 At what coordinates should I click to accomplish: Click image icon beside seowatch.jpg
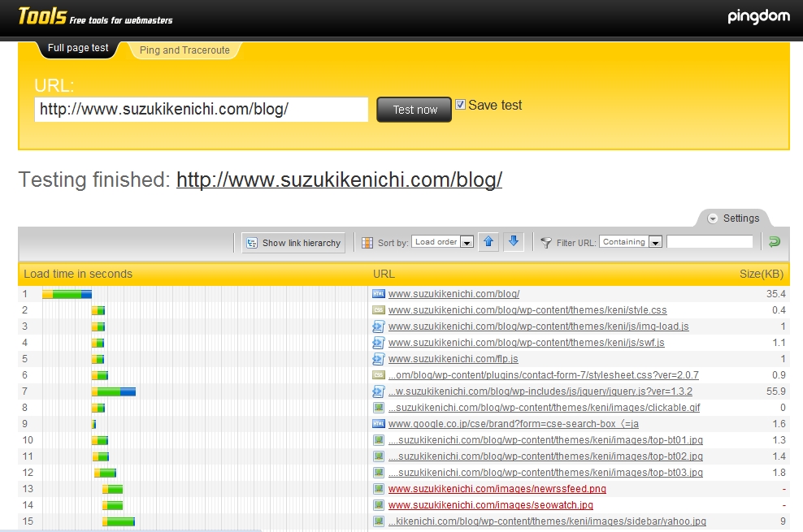pos(379,505)
